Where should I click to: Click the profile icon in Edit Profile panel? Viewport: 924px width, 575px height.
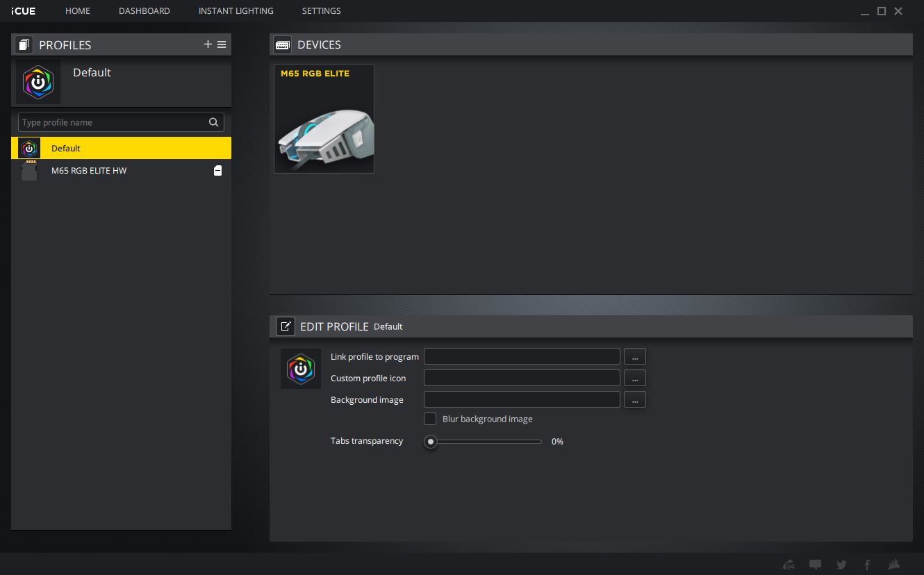[x=301, y=369]
